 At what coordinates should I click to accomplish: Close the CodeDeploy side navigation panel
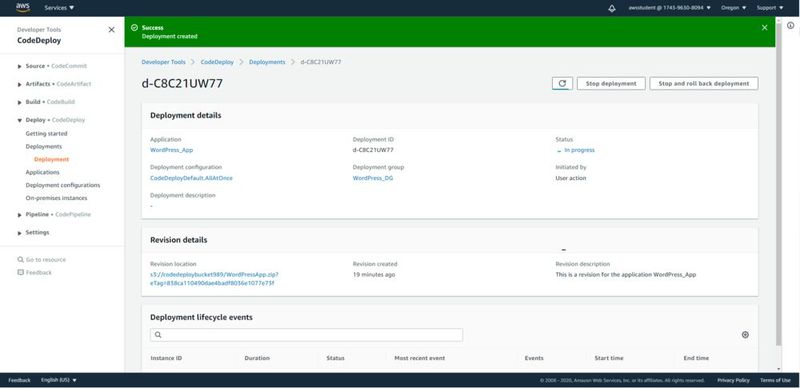[111, 30]
